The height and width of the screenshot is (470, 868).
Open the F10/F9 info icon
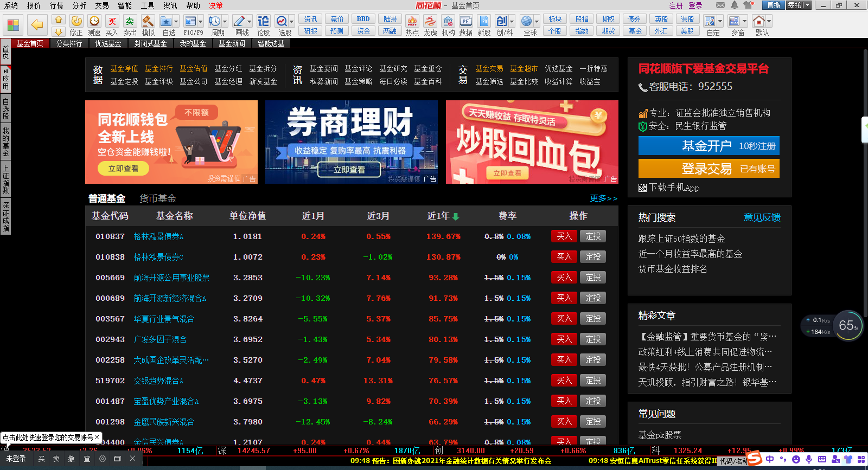coord(190,21)
